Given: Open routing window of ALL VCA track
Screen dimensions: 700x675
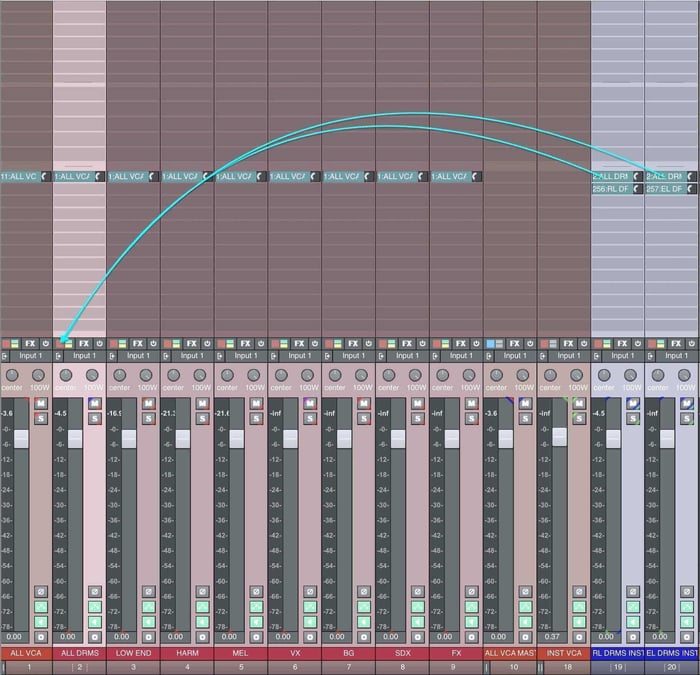Looking at the screenshot, I should tap(11, 344).
